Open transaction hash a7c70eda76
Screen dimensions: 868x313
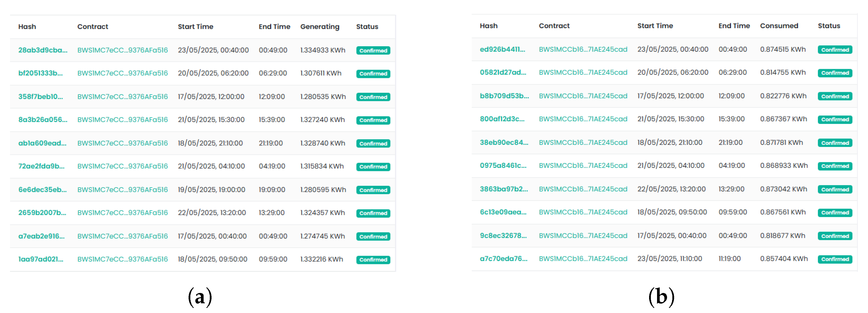504,259
